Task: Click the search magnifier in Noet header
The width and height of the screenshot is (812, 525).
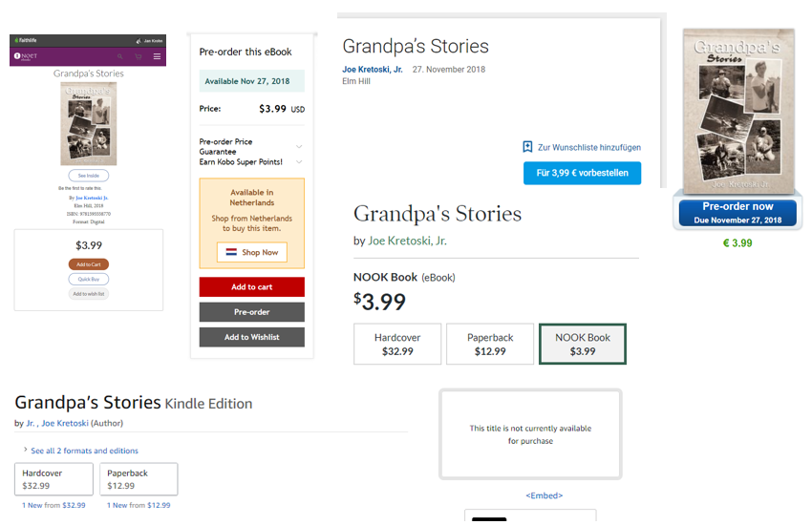Action: tap(119, 56)
